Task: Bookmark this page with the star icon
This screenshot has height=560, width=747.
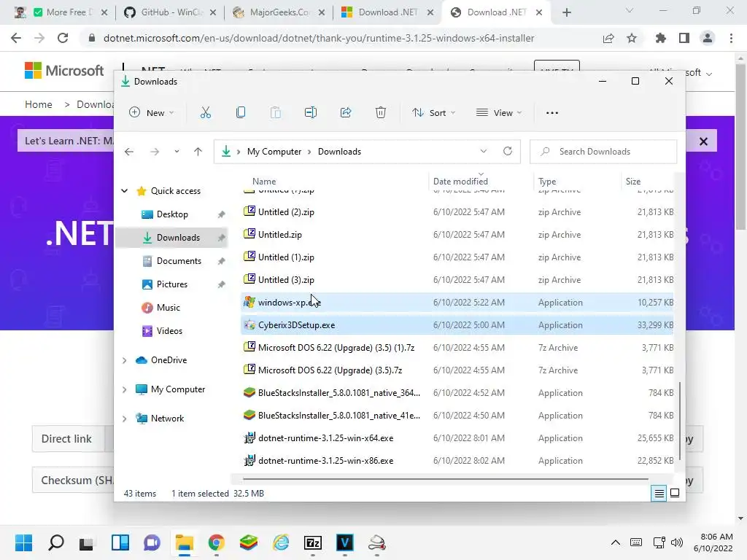Action: click(x=632, y=38)
